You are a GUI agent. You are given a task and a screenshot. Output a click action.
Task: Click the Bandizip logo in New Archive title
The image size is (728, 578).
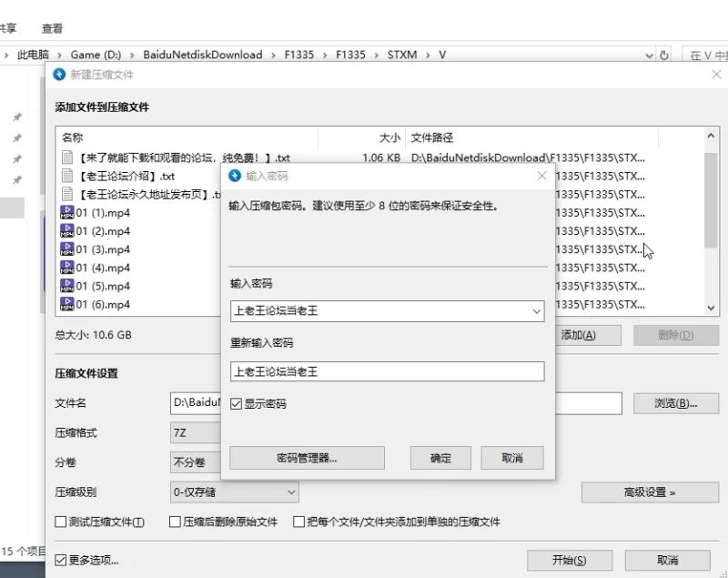coord(59,75)
